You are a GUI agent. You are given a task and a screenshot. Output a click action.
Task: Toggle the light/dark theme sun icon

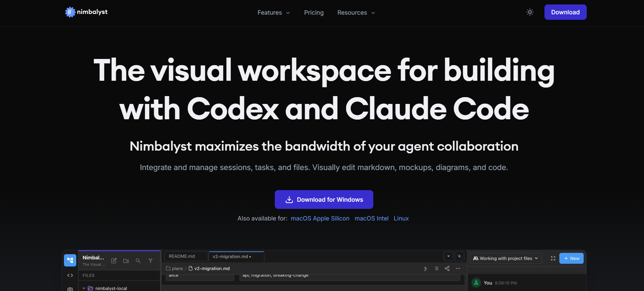pos(530,12)
